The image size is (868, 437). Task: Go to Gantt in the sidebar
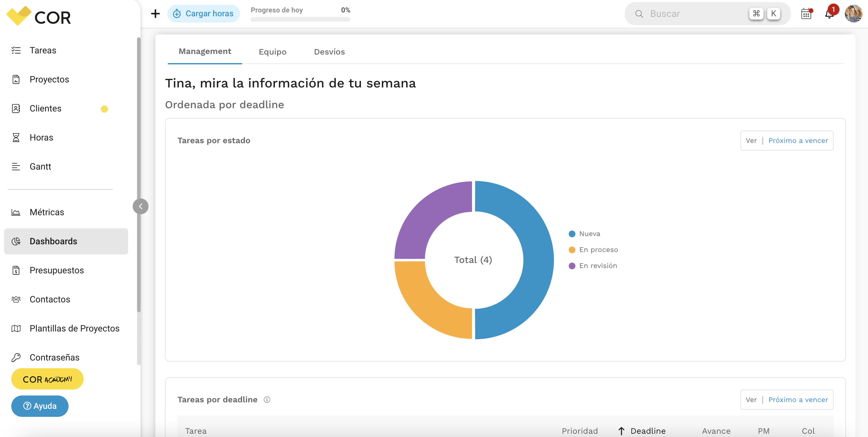point(66,167)
